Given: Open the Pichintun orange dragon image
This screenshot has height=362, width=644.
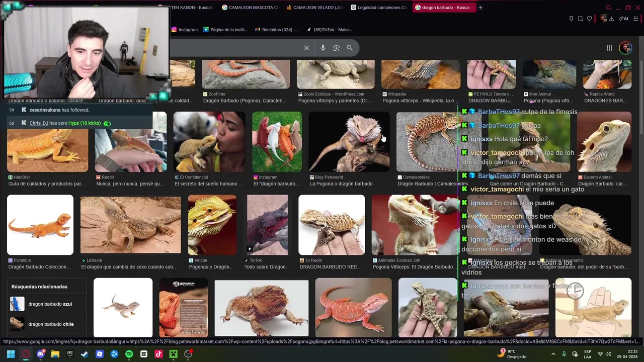Looking at the screenshot, I should click(x=40, y=225).
